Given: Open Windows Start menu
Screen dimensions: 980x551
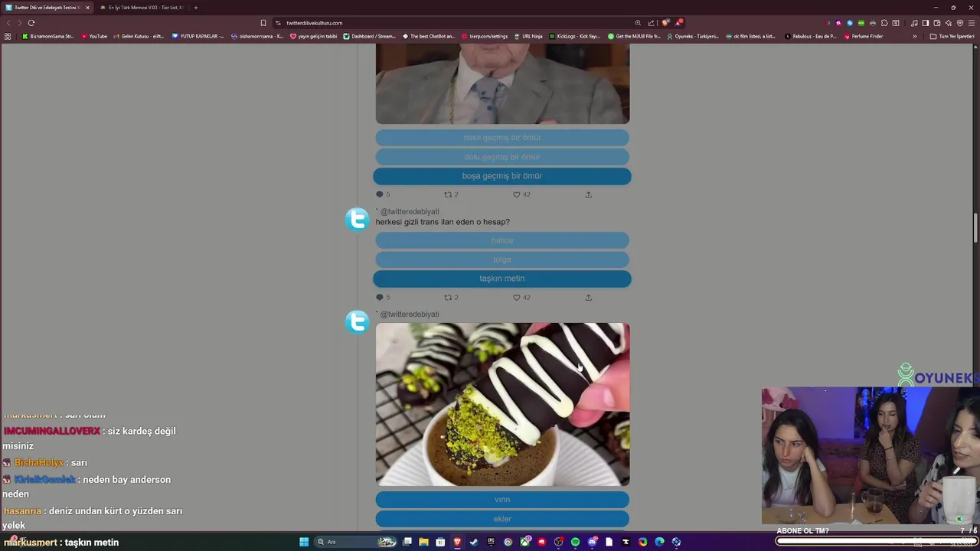Looking at the screenshot, I should click(x=304, y=542).
